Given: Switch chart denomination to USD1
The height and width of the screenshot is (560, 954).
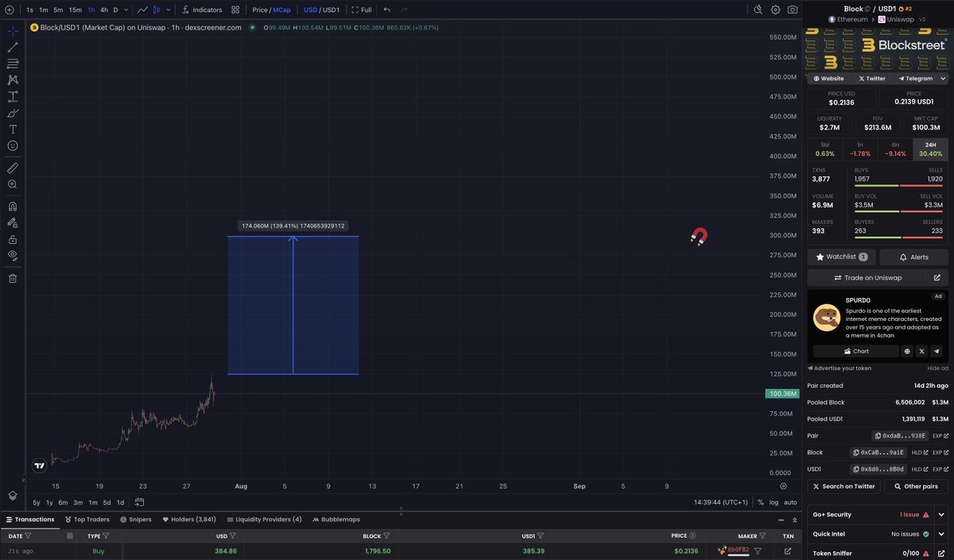Looking at the screenshot, I should click(332, 10).
